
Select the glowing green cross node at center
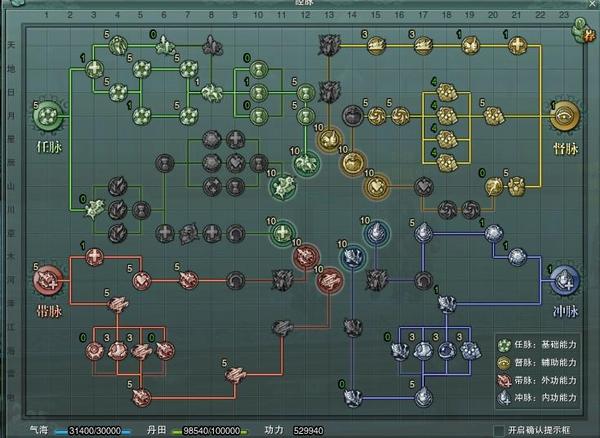pos(283,233)
